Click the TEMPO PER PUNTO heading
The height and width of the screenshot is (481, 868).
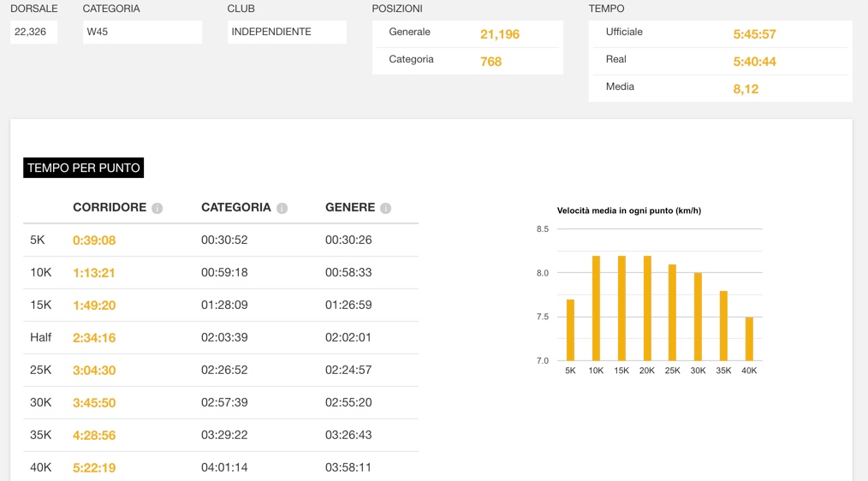pyautogui.click(x=83, y=168)
